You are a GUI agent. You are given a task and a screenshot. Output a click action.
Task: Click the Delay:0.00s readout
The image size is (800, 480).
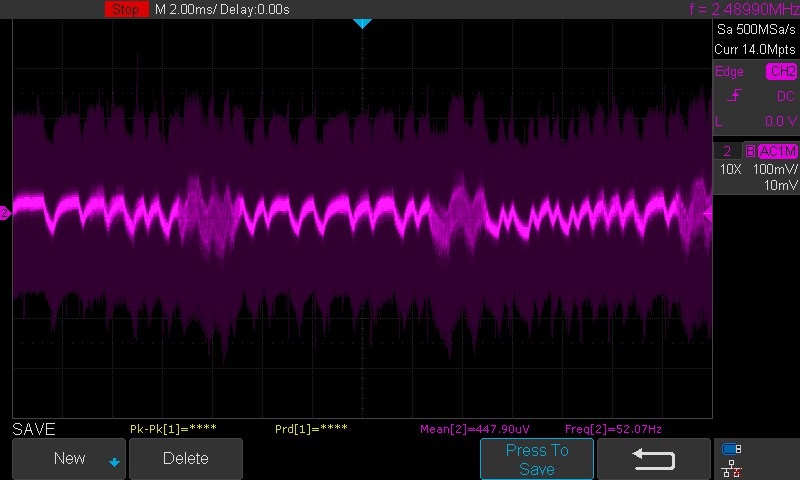point(255,9)
